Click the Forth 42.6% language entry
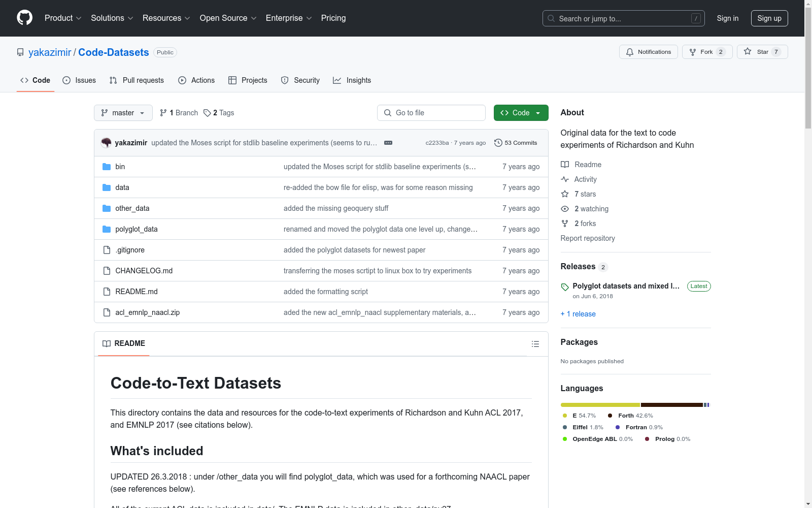This screenshot has height=508, width=812. (630, 416)
